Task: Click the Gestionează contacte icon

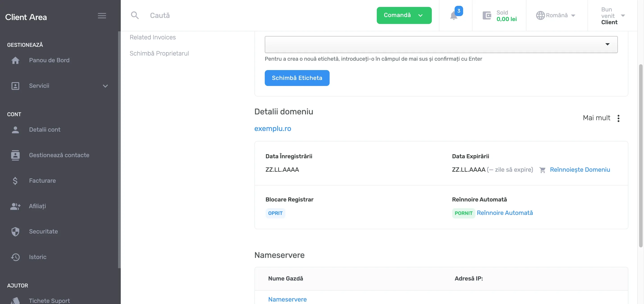Action: point(15,155)
